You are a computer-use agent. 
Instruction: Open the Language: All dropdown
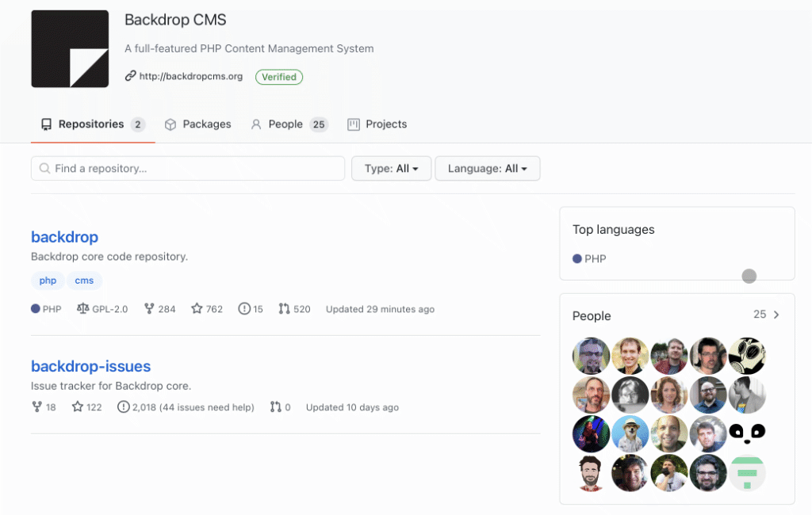click(488, 168)
